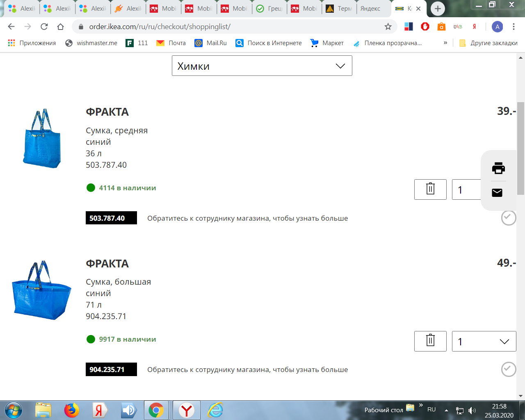525x420 pixels.
Task: Check off the large ФРАКТА bag
Action: (x=508, y=369)
